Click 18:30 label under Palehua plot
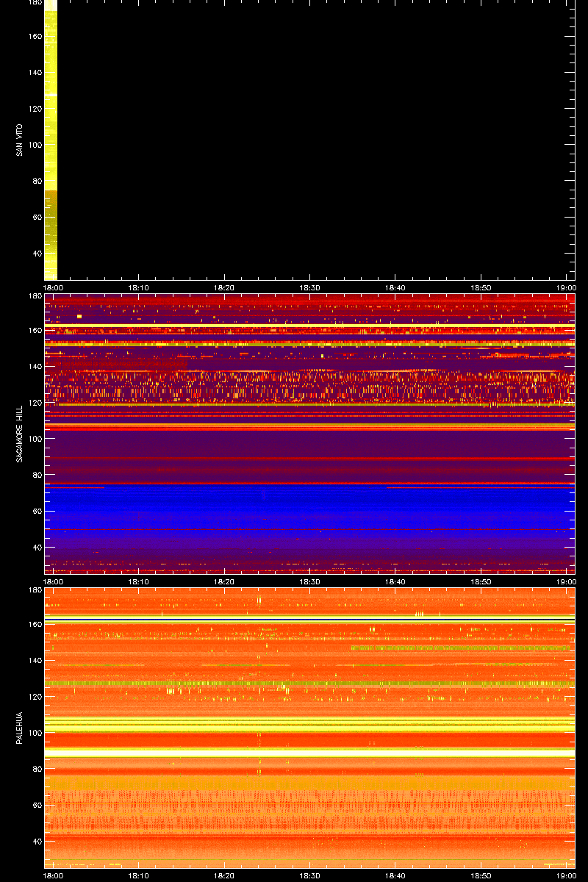This screenshot has height=882, width=588. (309, 876)
